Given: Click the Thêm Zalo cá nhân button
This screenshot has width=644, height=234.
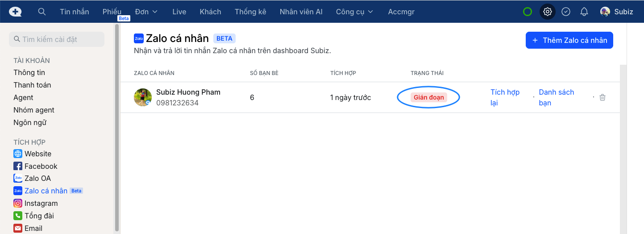Looking at the screenshot, I should (569, 40).
